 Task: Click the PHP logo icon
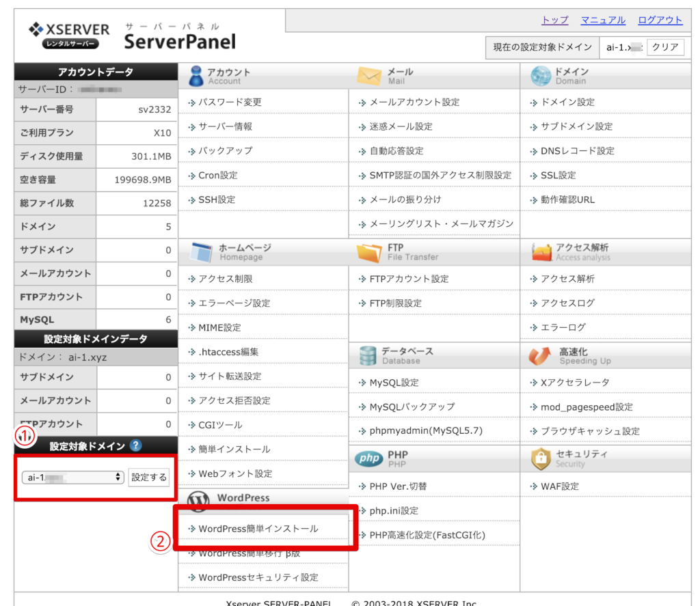click(x=368, y=459)
